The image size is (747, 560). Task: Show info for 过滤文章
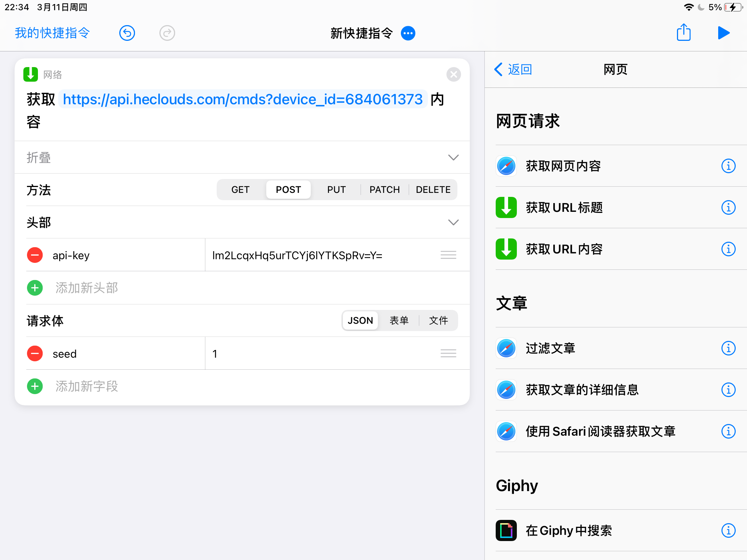pyautogui.click(x=728, y=348)
